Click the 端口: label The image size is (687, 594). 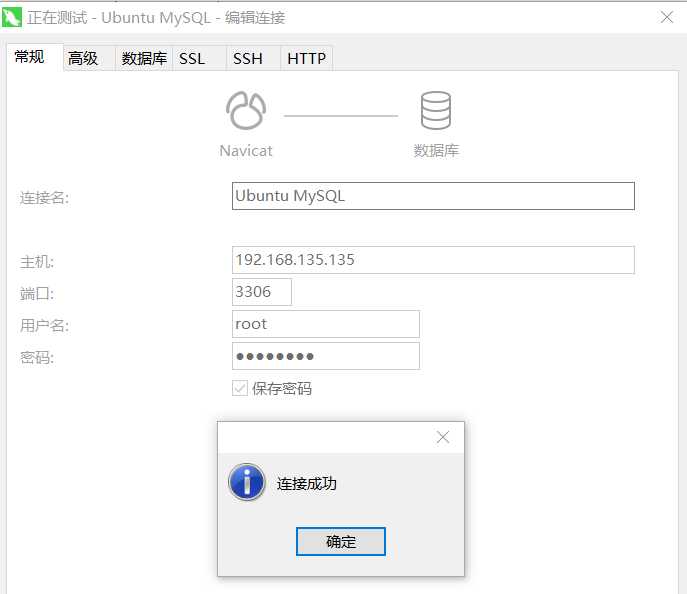pyautogui.click(x=37, y=293)
